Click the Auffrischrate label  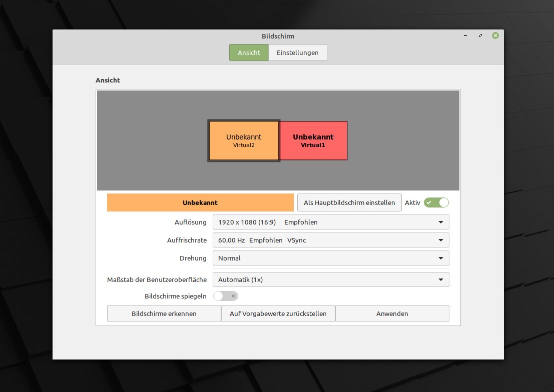pos(187,240)
